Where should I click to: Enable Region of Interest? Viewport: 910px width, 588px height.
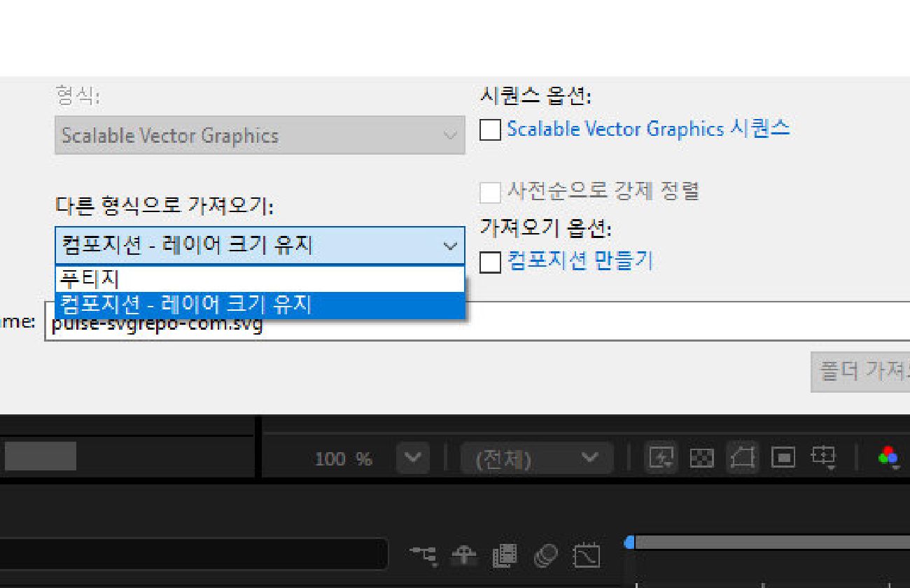click(x=782, y=458)
